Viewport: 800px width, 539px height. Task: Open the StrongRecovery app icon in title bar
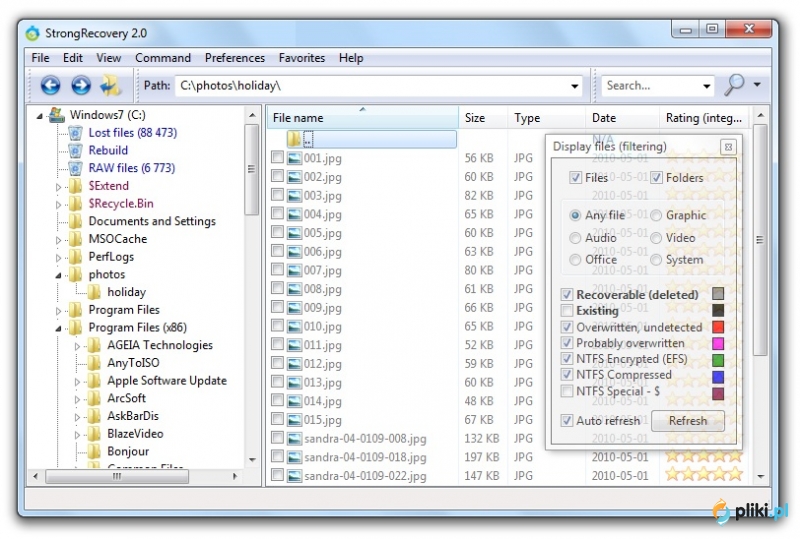pyautogui.click(x=33, y=33)
